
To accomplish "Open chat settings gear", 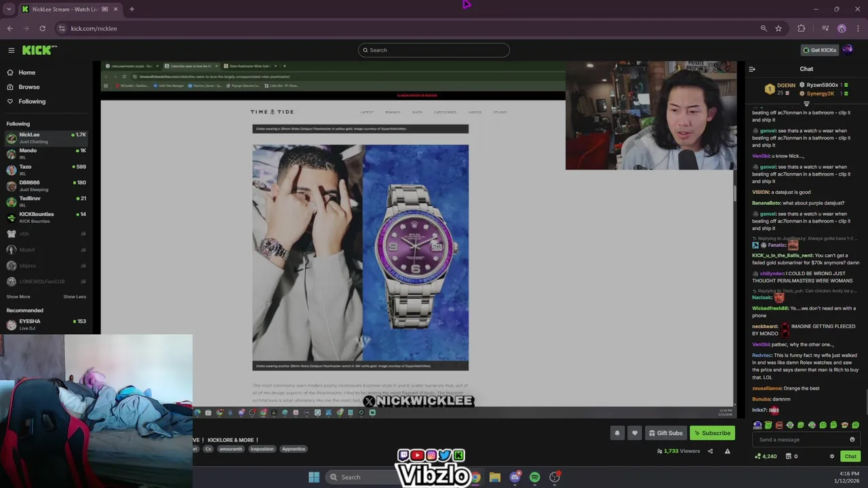I will [832, 456].
